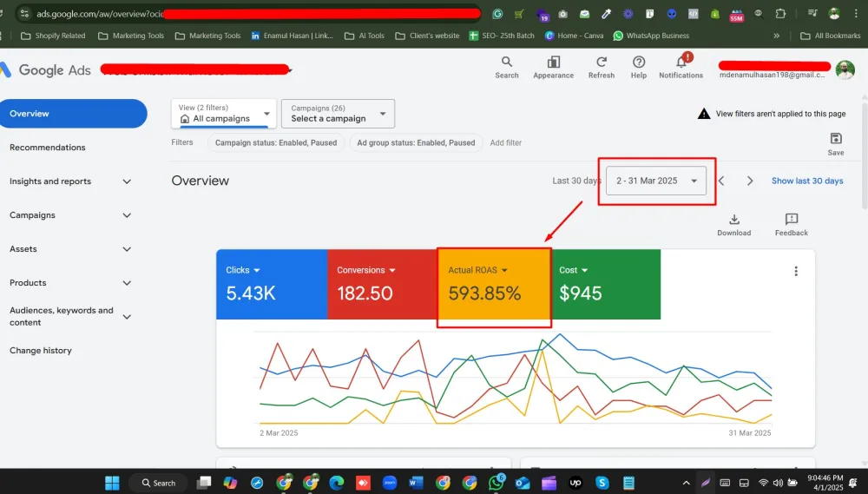868x494 pixels.
Task: Open the Notifications bell icon
Action: pyautogui.click(x=681, y=62)
